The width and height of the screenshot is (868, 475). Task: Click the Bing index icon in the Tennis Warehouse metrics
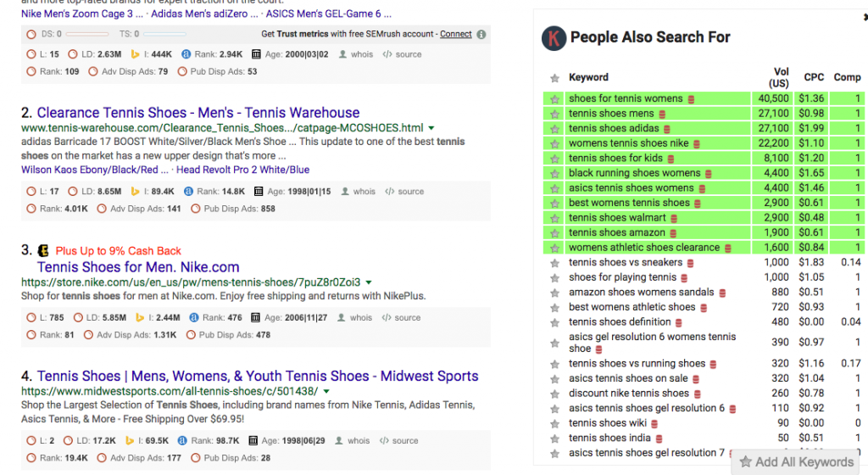click(x=135, y=192)
